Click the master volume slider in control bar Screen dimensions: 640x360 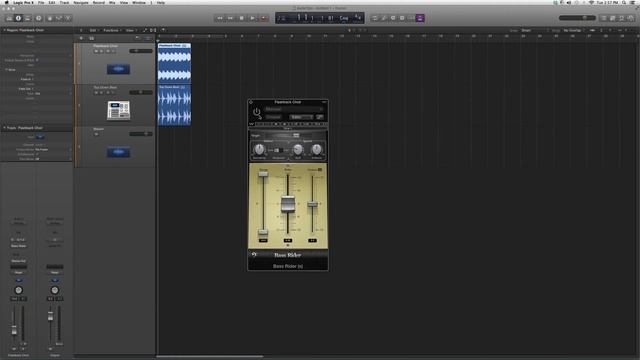[577, 18]
